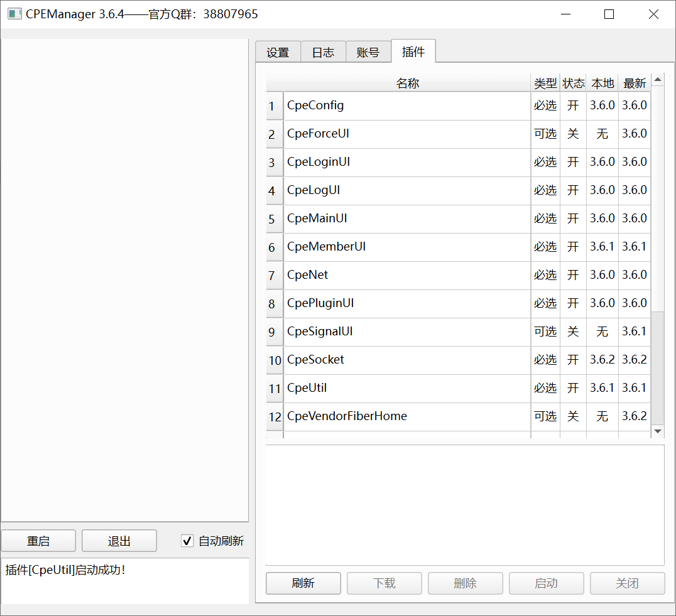Click the 退出 button
The image size is (676, 616).
click(x=119, y=541)
